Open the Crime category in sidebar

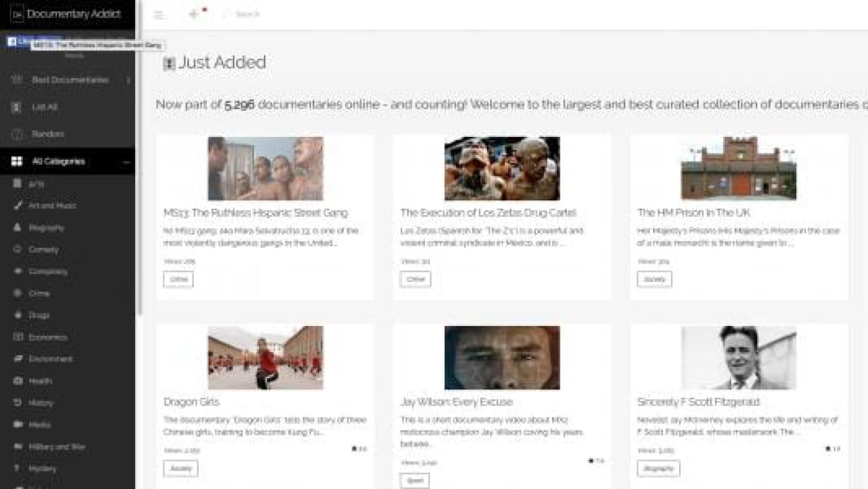pyautogui.click(x=39, y=293)
